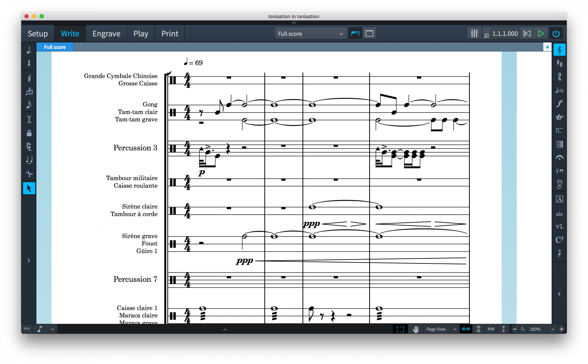This screenshot has height=364, width=588.
Task: Click the transport position 1.1.1.000 display
Action: (x=505, y=34)
